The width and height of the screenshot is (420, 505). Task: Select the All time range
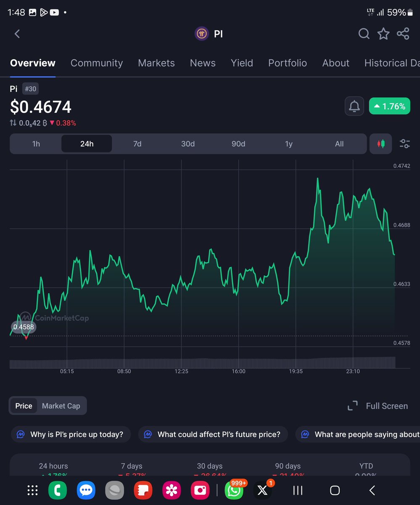point(339,144)
